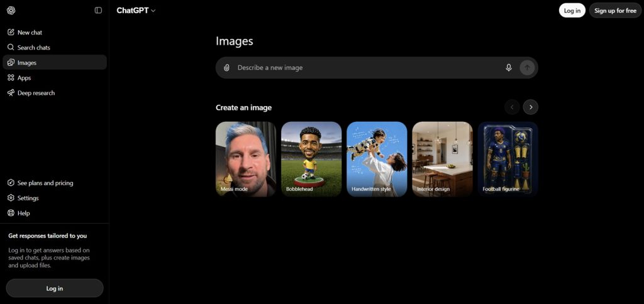Click the plans and pricing badge icon
Viewport: 644px width, 304px height.
pos(11,183)
